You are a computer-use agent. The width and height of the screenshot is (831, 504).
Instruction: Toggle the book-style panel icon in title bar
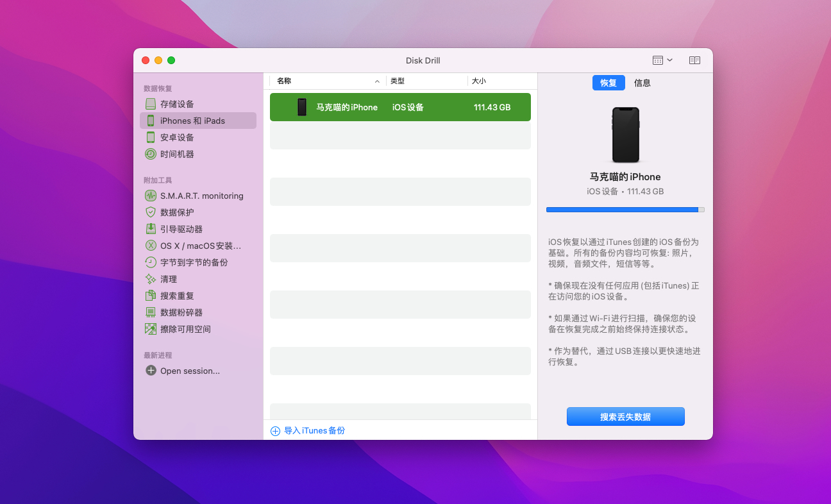(x=694, y=60)
